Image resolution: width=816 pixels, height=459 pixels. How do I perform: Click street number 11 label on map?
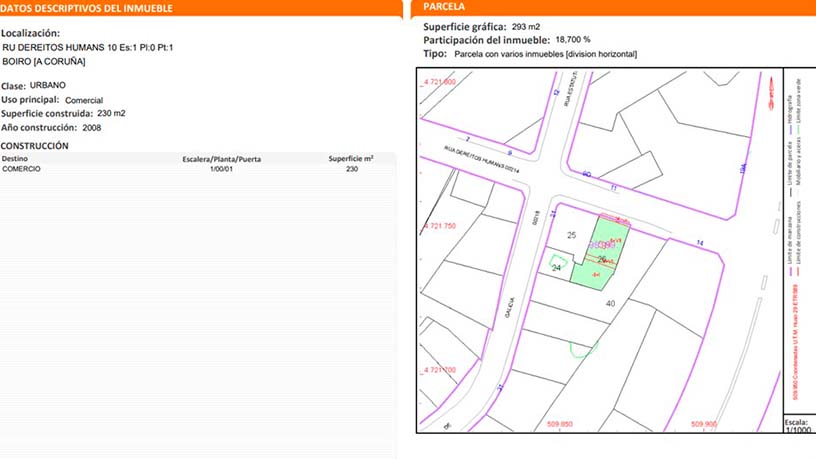click(613, 187)
